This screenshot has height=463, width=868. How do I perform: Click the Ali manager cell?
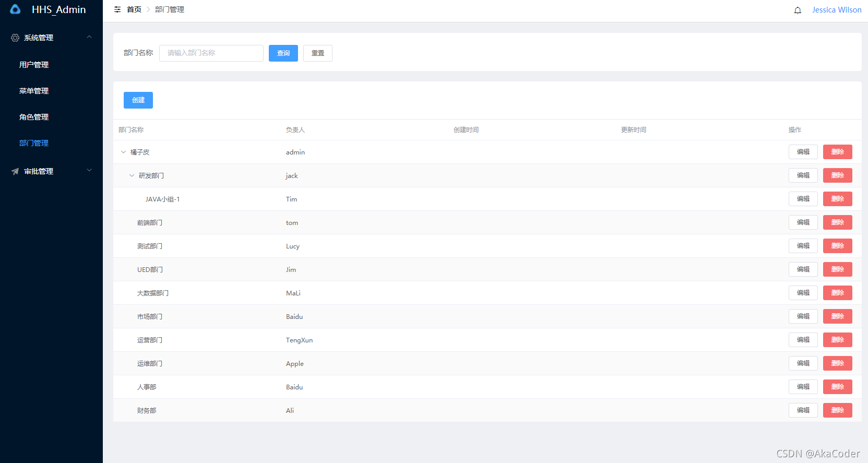290,411
